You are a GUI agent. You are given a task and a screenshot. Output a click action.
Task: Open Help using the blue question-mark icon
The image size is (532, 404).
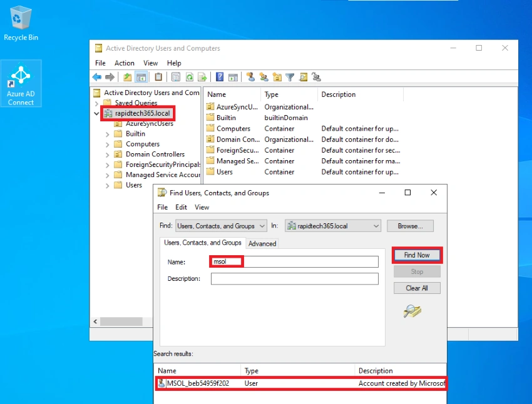coord(220,78)
